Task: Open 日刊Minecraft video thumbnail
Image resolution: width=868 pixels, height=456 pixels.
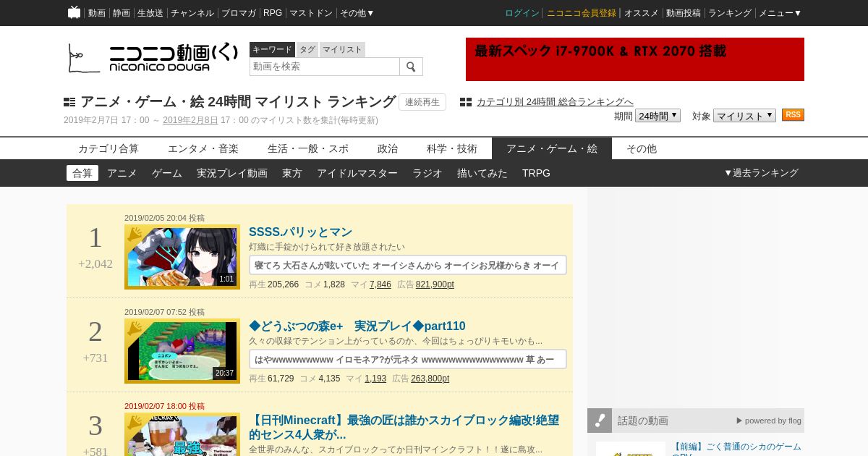Action: (182, 434)
